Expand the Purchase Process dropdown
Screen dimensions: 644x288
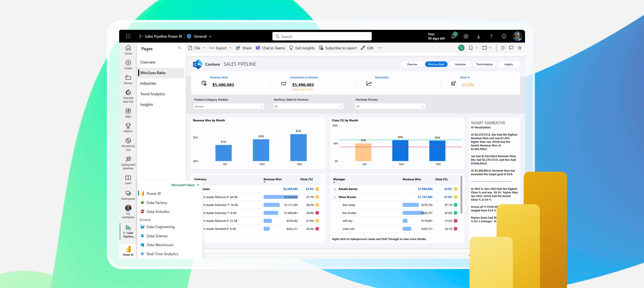point(390,107)
